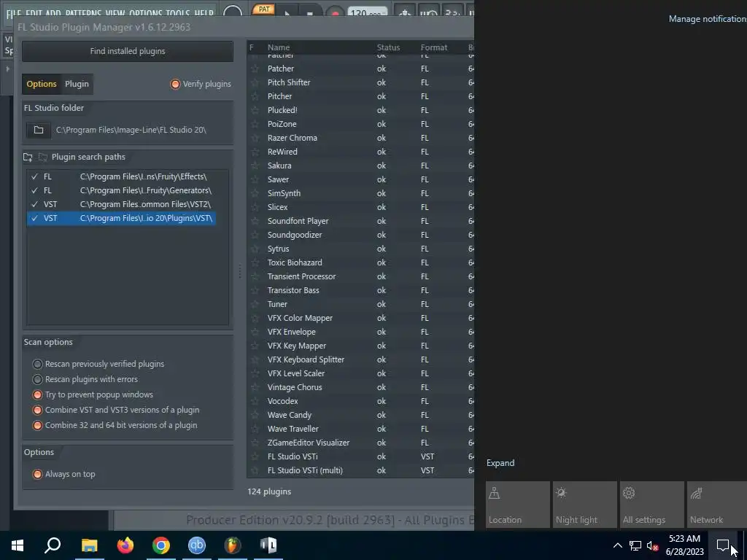Star FL Studio VSTi (multi)
Viewport: 747px width, 560px height.
255,470
